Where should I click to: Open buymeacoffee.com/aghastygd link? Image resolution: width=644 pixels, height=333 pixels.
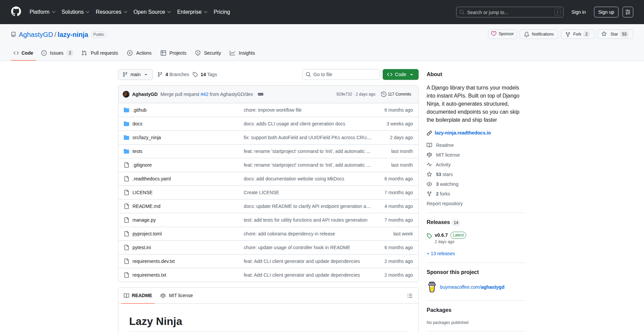[472, 287]
